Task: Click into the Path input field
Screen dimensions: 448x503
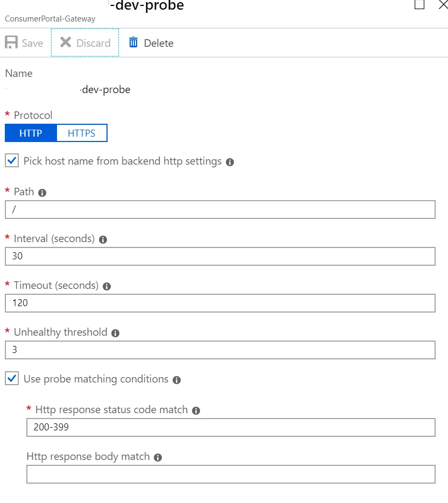Action: coord(220,209)
